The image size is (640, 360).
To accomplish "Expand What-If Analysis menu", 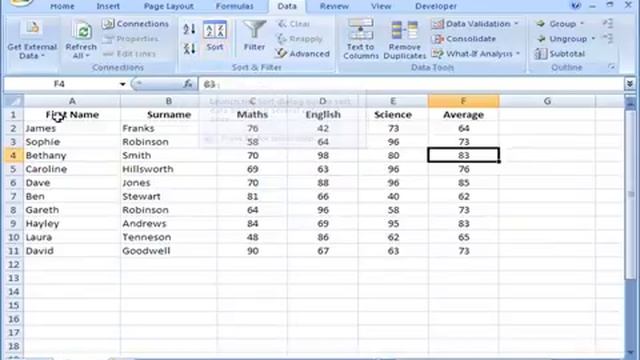I will pos(476,53).
